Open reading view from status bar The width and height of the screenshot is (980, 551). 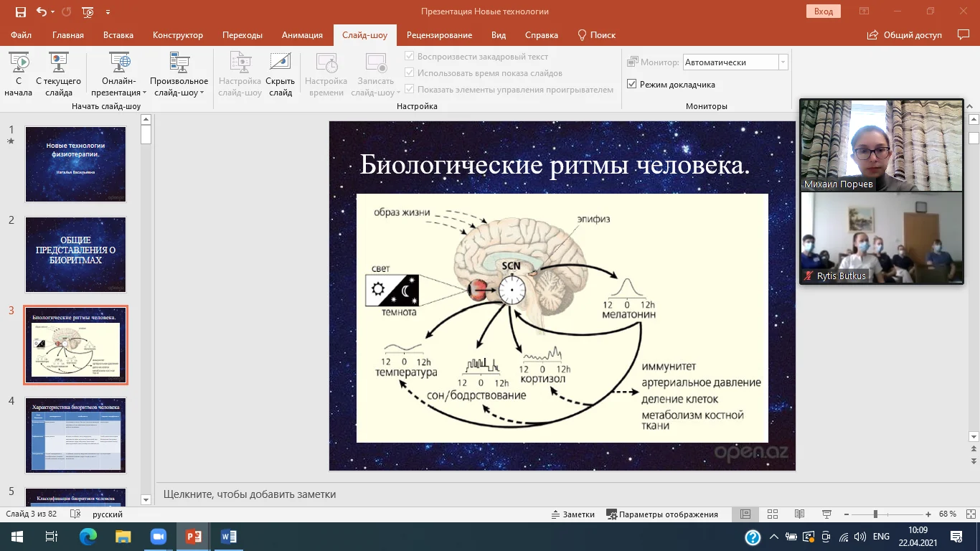tap(799, 514)
